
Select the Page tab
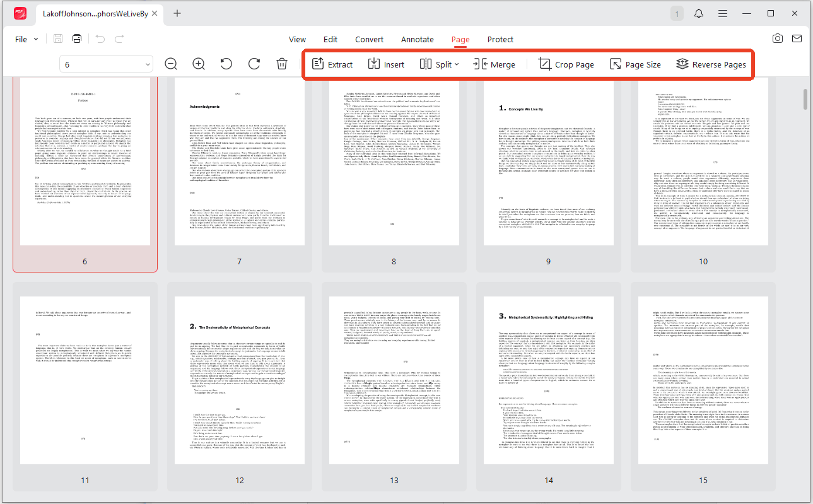click(x=460, y=39)
